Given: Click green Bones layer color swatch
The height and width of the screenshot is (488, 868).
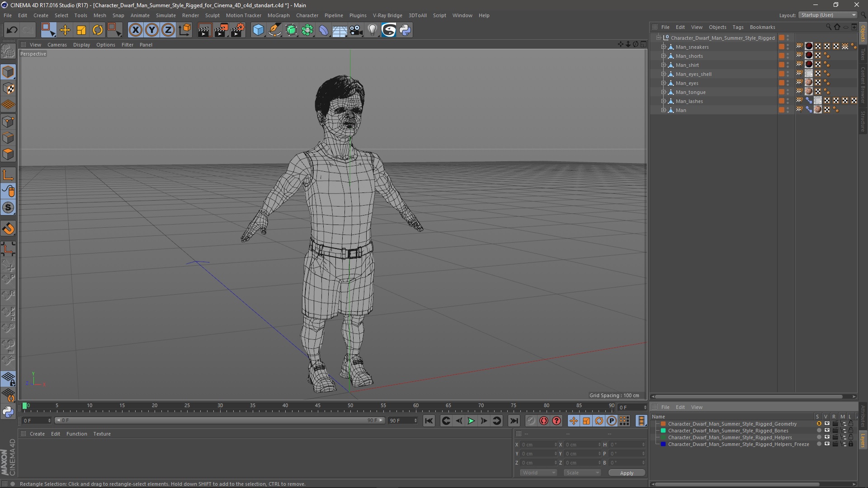Looking at the screenshot, I should [x=663, y=431].
